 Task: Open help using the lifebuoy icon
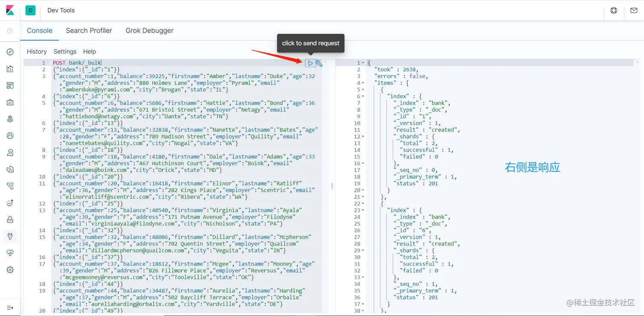point(613,10)
